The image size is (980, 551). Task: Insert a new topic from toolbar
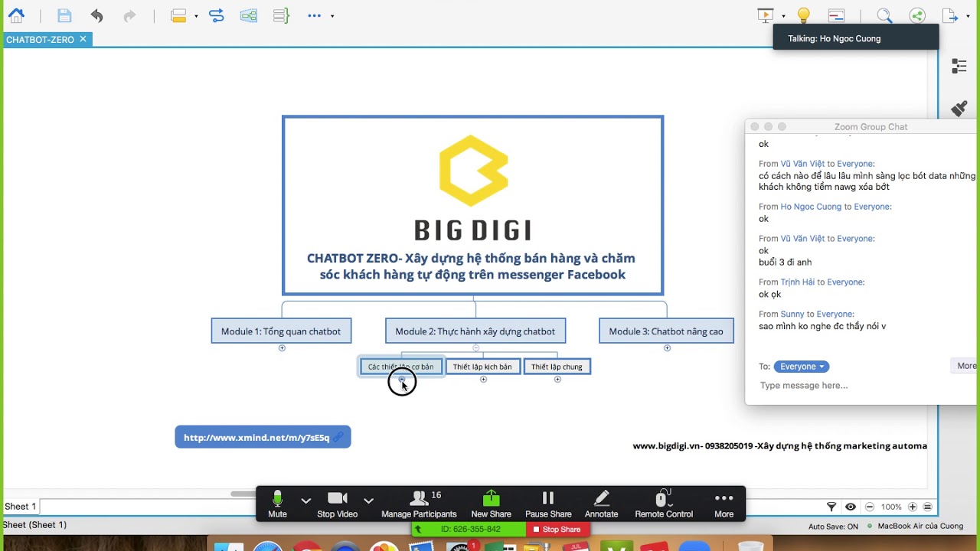[179, 15]
